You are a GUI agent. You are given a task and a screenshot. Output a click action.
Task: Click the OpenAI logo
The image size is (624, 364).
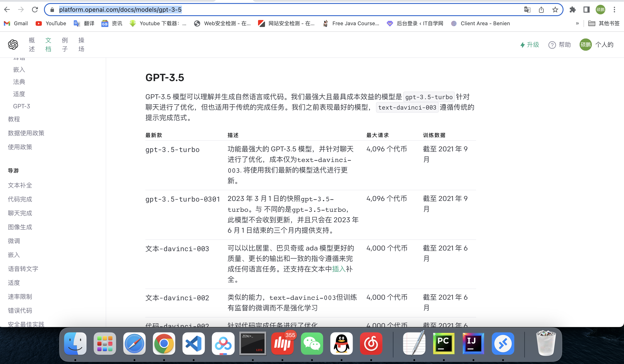point(13,45)
